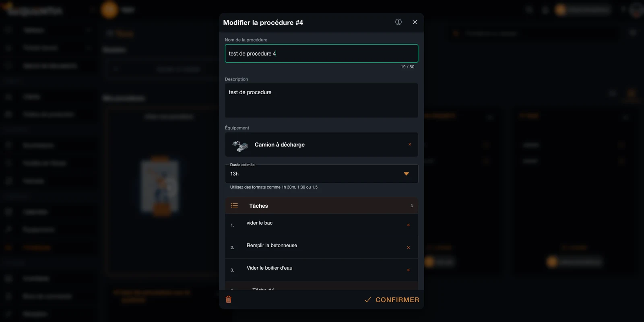This screenshot has height=322, width=644.
Task: Delete the task Vider le boitier d'eau
Action: [408, 270]
